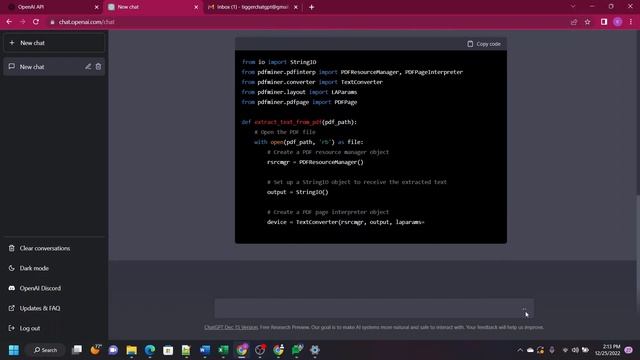This screenshot has height=360, width=640.
Task: Open volume control in tray
Action: 575,350
